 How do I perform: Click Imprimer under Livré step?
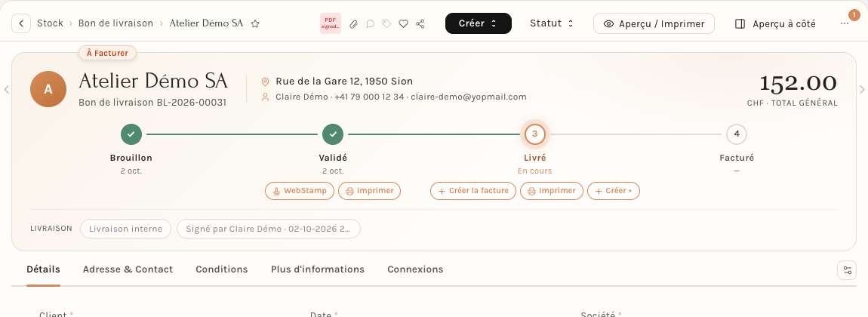coord(552,191)
